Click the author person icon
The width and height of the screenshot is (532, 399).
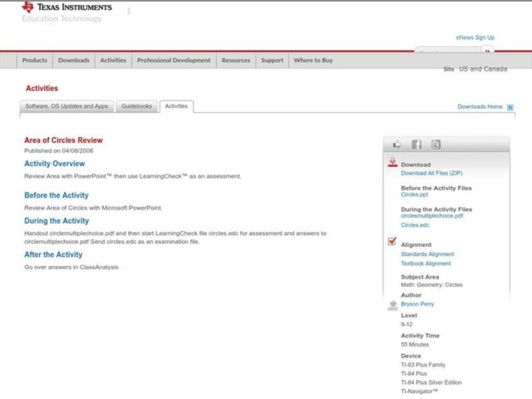point(392,305)
